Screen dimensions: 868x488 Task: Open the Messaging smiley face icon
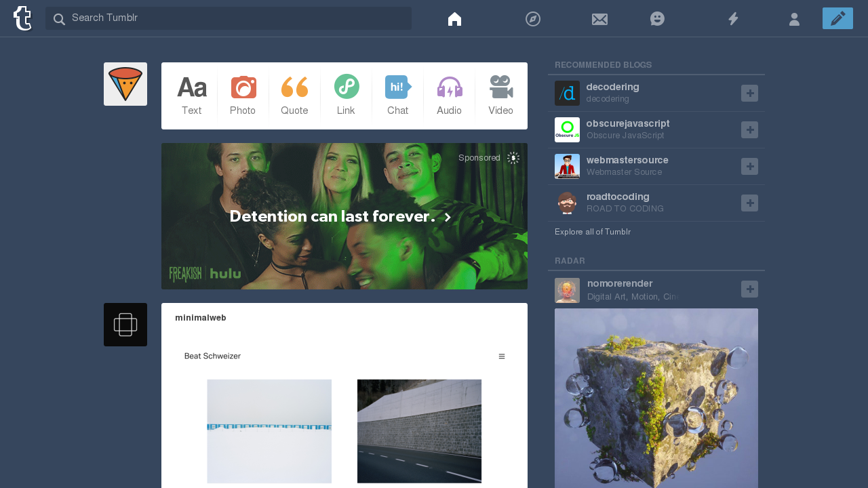pyautogui.click(x=657, y=19)
